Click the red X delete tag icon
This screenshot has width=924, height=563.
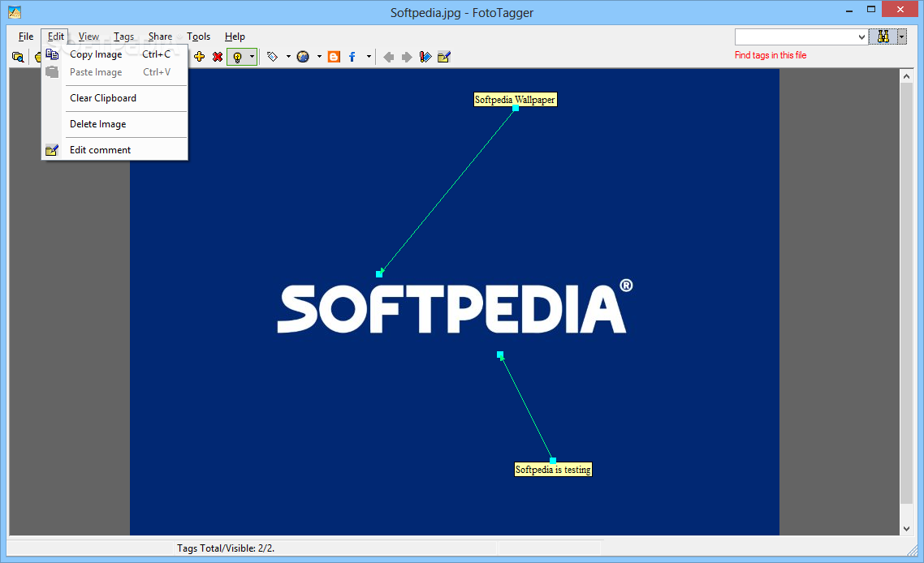(218, 57)
